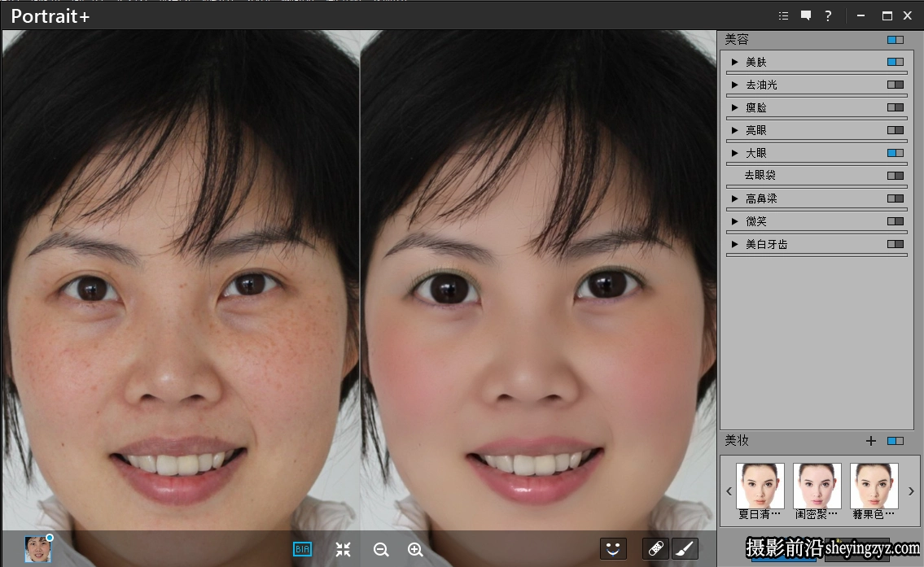Image resolution: width=924 pixels, height=567 pixels.
Task: Zoom in with the plus magnifier
Action: (x=415, y=549)
